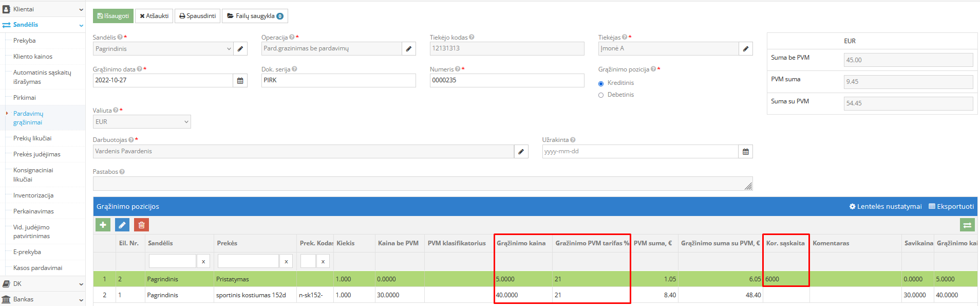Open calendar for Užrakinta date field
The height and width of the screenshot is (306, 980).
click(x=745, y=152)
